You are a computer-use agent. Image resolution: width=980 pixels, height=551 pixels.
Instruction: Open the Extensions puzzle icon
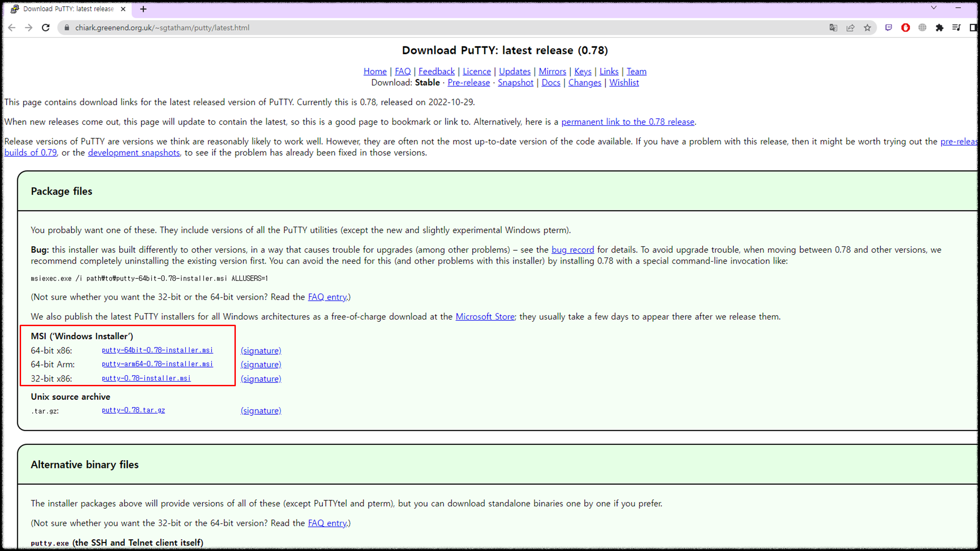click(x=939, y=28)
